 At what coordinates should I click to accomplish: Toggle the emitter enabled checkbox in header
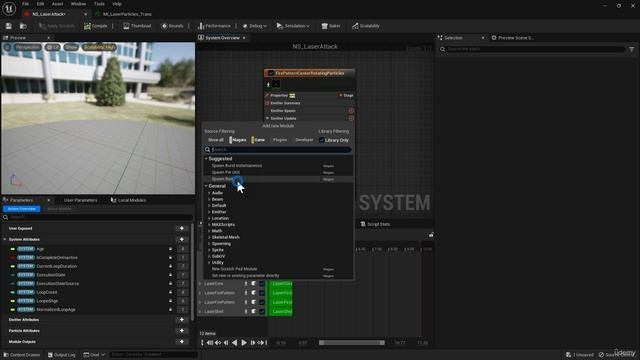coord(271,73)
